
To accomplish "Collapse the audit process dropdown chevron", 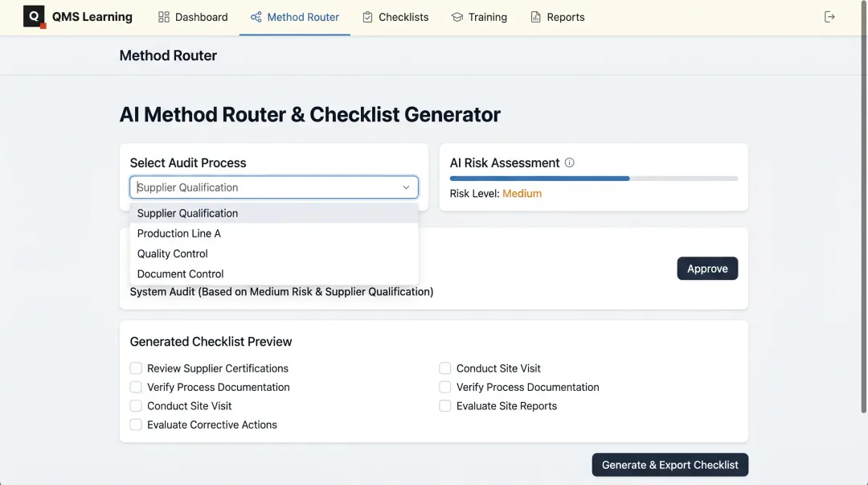I will tap(406, 187).
